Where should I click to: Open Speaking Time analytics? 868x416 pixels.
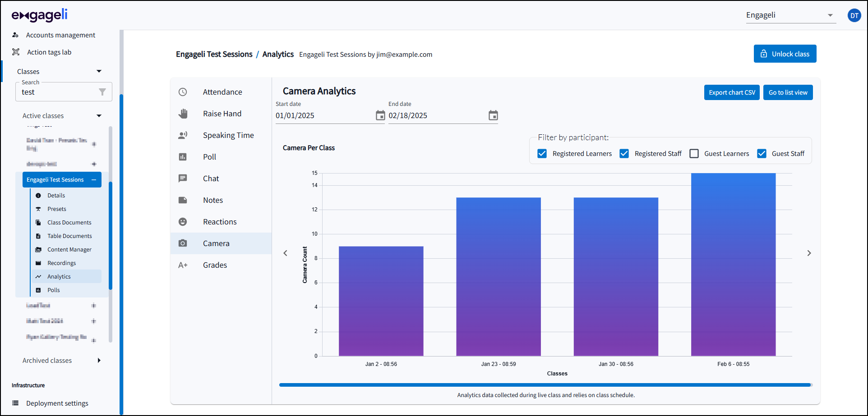tap(221, 135)
